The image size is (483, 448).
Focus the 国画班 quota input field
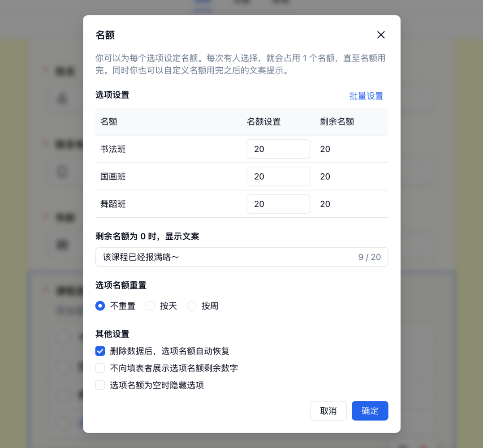coord(278,177)
